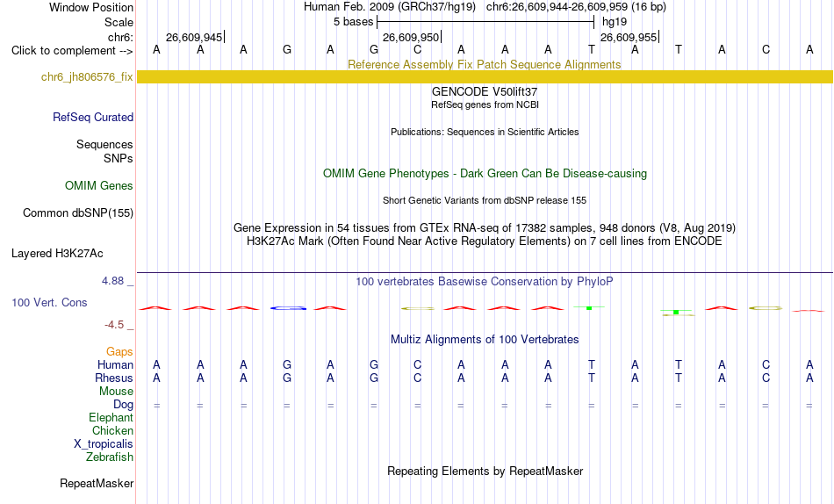Open the OMIM Gene Phenotypes track title
Image resolution: width=834 pixels, height=504 pixels.
pos(485,174)
